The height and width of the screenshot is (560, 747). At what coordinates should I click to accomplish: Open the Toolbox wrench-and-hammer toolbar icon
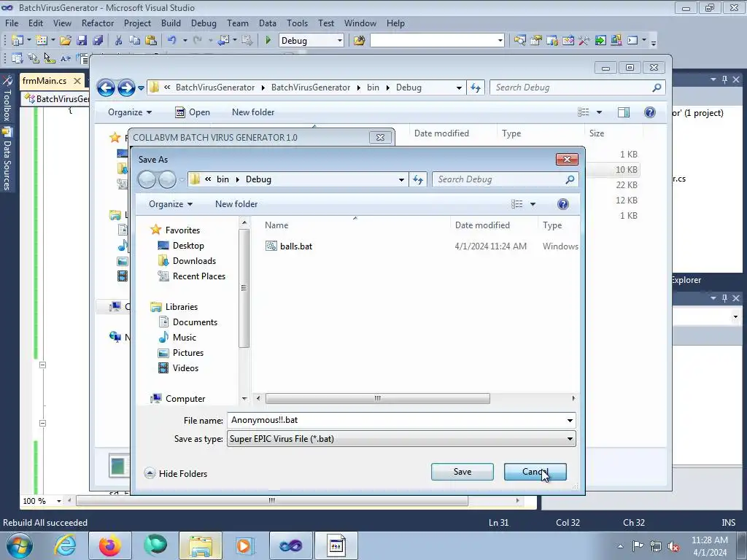tap(584, 41)
